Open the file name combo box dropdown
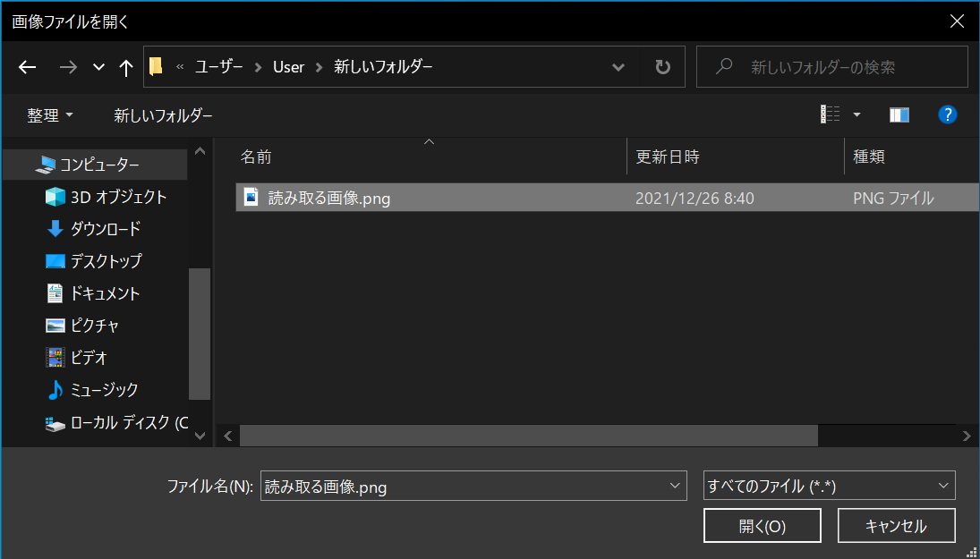Viewport: 980px width, 559px height. (675, 485)
